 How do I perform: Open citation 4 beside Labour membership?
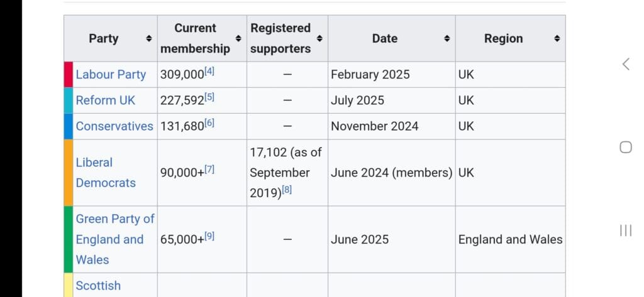click(x=209, y=72)
